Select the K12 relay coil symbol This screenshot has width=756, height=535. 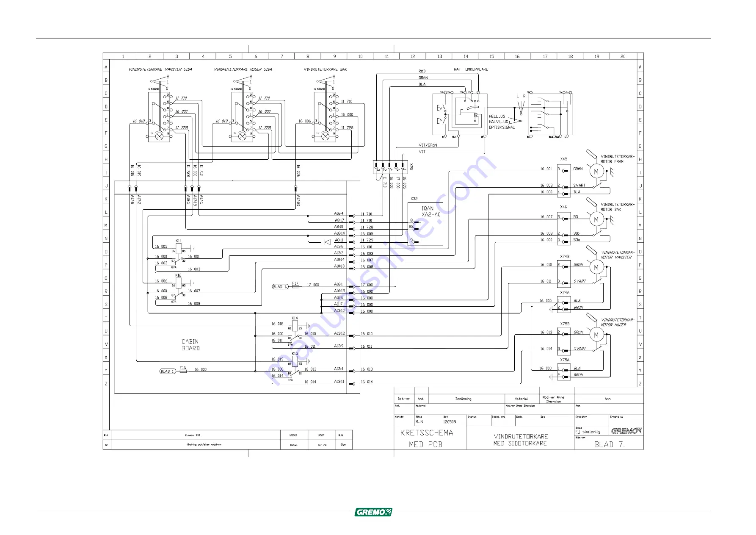click(x=179, y=283)
